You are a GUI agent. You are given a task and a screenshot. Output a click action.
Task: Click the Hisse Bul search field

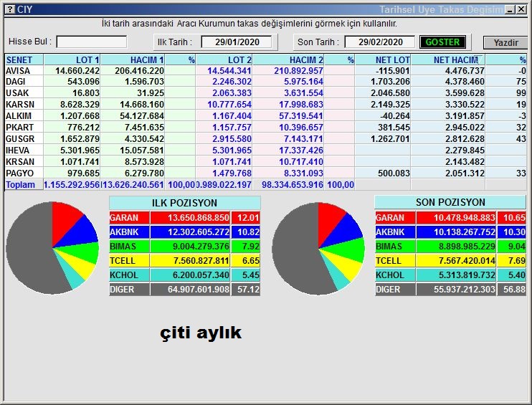92,42
